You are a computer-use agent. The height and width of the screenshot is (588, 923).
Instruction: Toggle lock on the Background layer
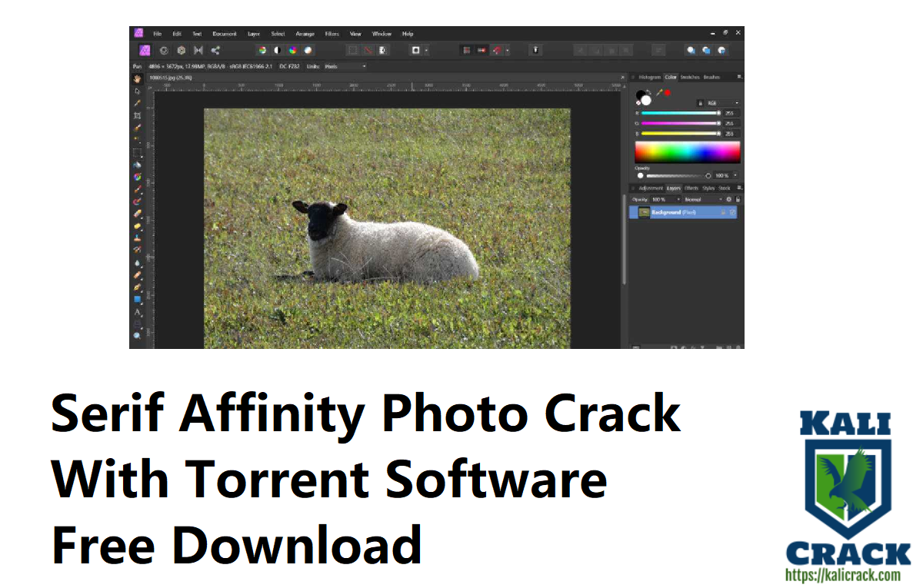[723, 212]
